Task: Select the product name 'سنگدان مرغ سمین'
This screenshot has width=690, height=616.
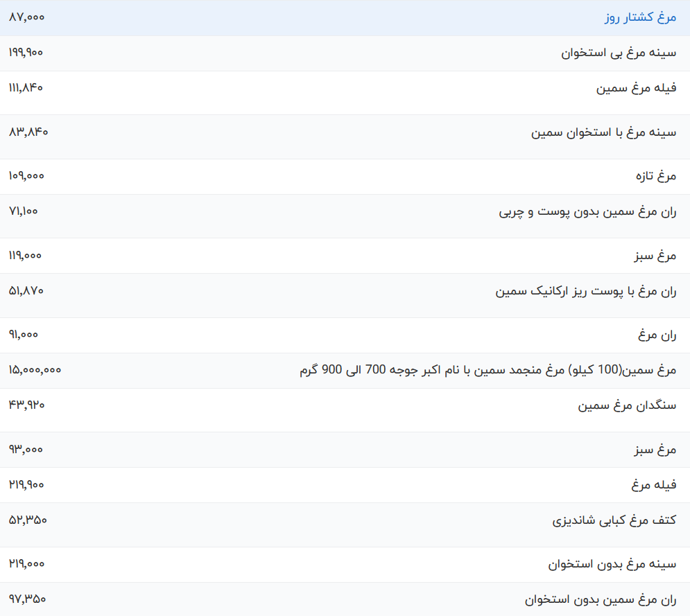Action: (x=627, y=405)
